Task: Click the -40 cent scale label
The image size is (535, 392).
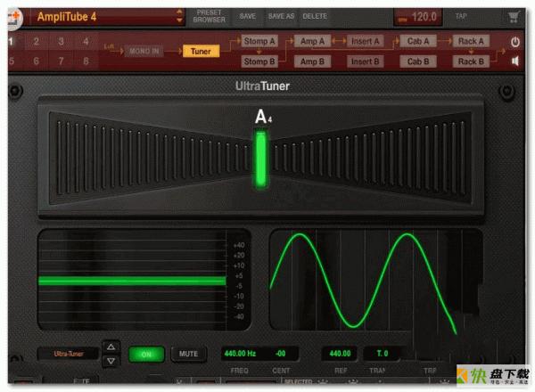Action: coord(239,316)
